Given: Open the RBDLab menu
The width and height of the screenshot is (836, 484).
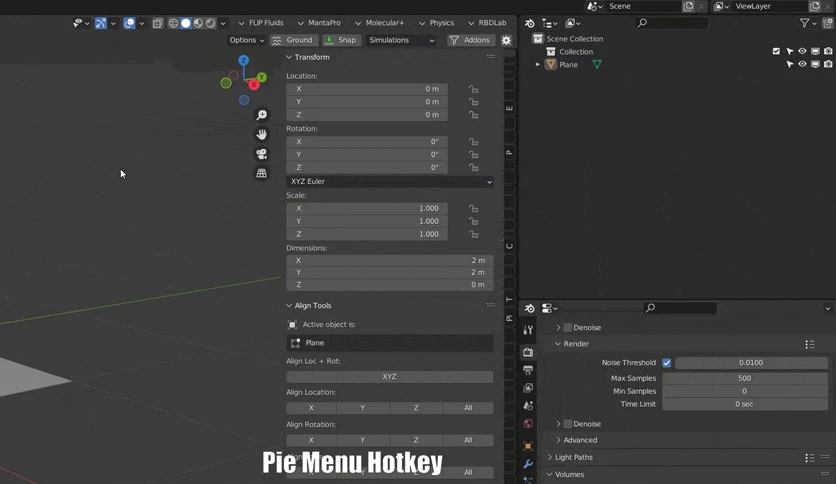Looking at the screenshot, I should (x=487, y=23).
